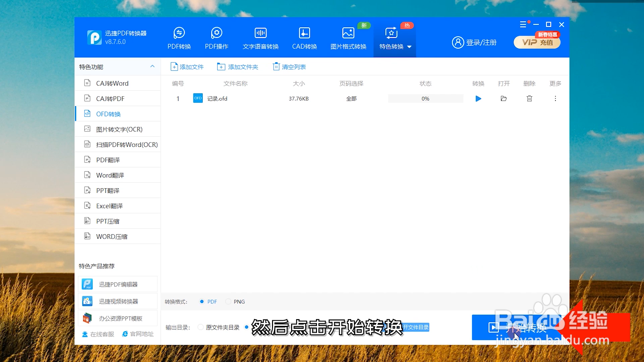Image resolution: width=644 pixels, height=362 pixels.
Task: Click the VIP 充值 button
Action: 537,42
